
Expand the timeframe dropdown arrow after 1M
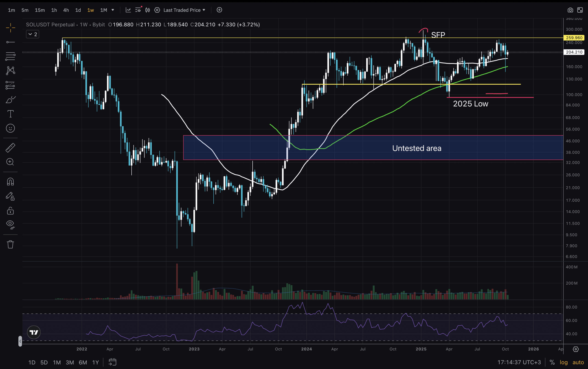pos(113,10)
